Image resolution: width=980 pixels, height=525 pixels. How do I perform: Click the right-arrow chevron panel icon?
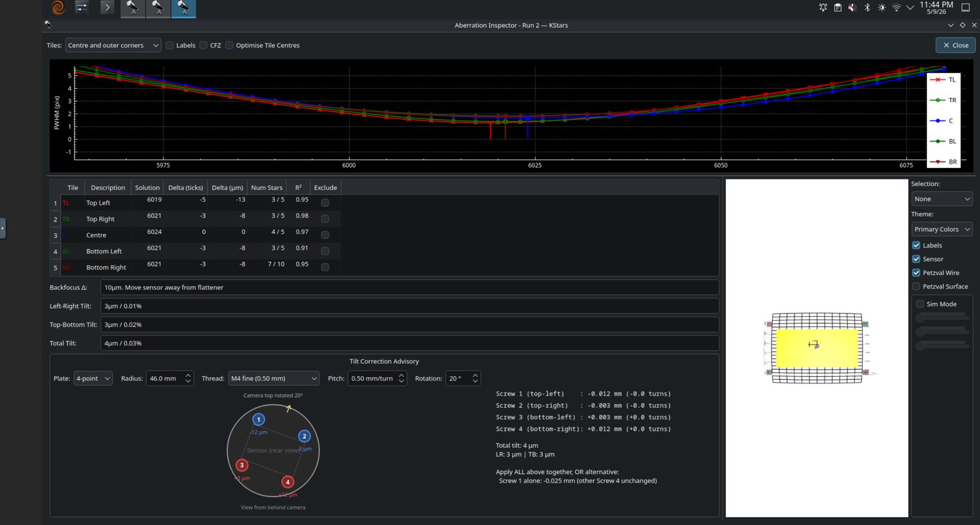107,8
